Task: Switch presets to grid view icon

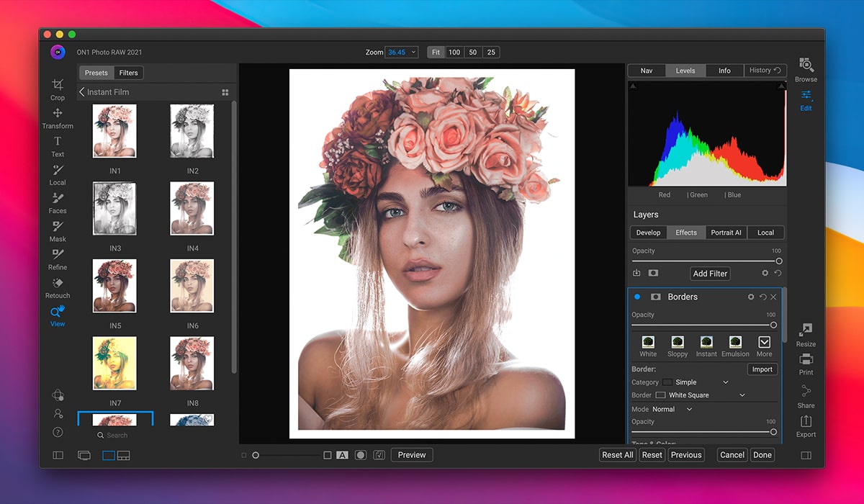Action: coord(225,92)
